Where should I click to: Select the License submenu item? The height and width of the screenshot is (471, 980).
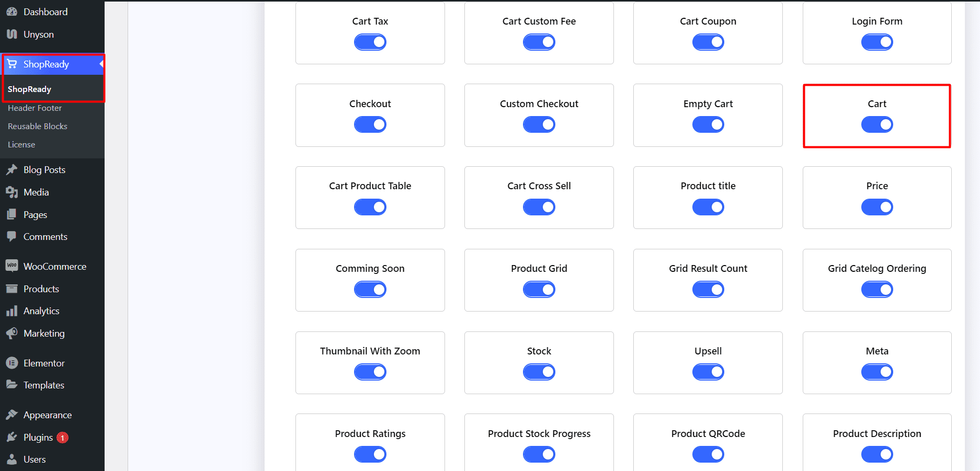pyautogui.click(x=21, y=144)
